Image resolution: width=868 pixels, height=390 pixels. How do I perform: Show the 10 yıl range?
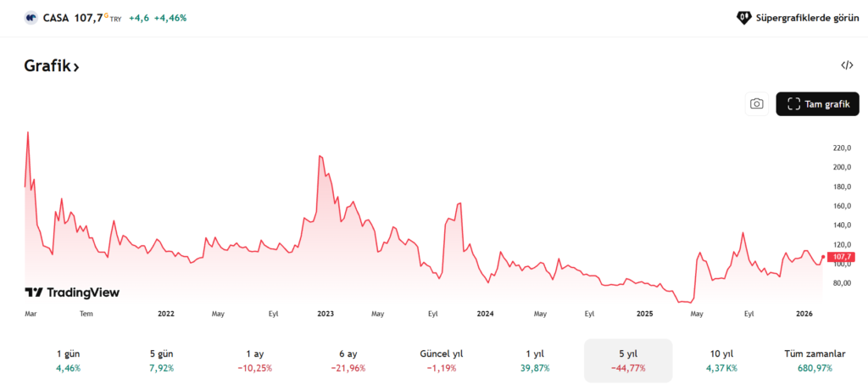[722, 360]
